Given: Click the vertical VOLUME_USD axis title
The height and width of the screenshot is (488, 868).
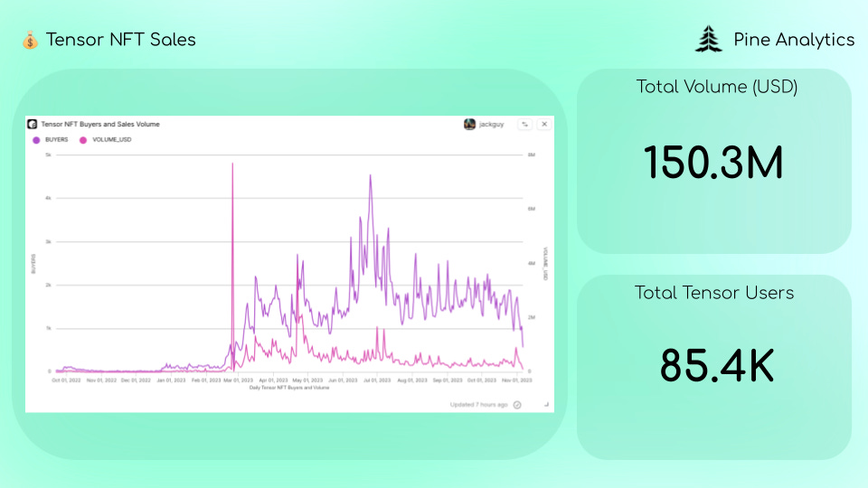Looking at the screenshot, I should click(545, 264).
